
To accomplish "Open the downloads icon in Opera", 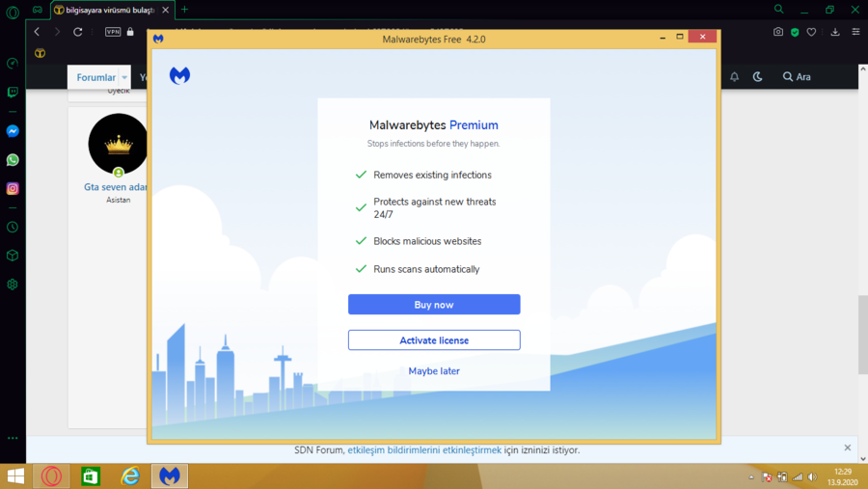I will [x=835, y=32].
